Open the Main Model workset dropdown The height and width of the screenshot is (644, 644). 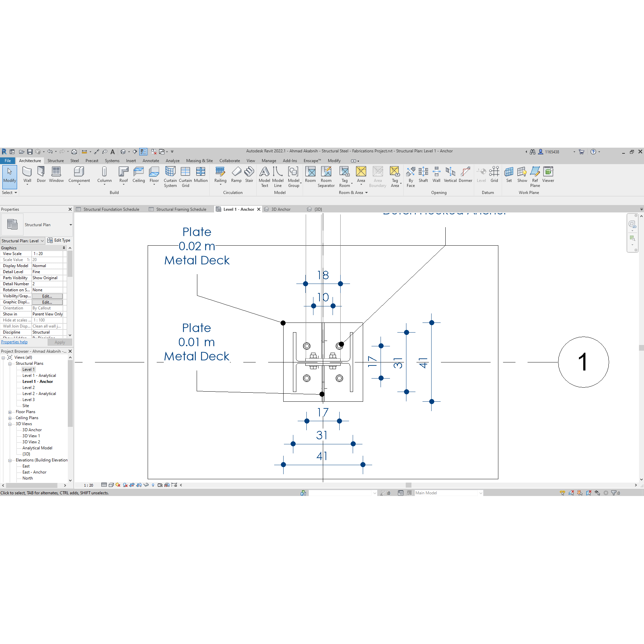coord(481,493)
